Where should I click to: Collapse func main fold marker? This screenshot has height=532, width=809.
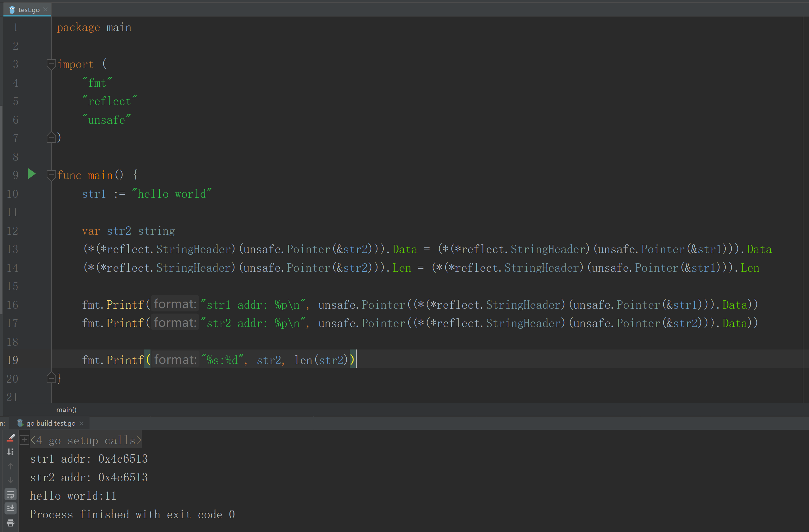(51, 175)
